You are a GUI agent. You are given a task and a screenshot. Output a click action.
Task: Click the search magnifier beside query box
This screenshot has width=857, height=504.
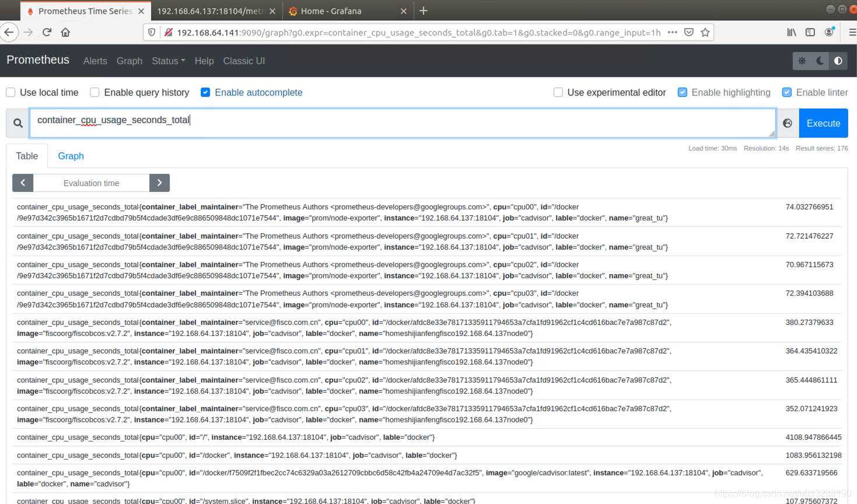point(18,123)
